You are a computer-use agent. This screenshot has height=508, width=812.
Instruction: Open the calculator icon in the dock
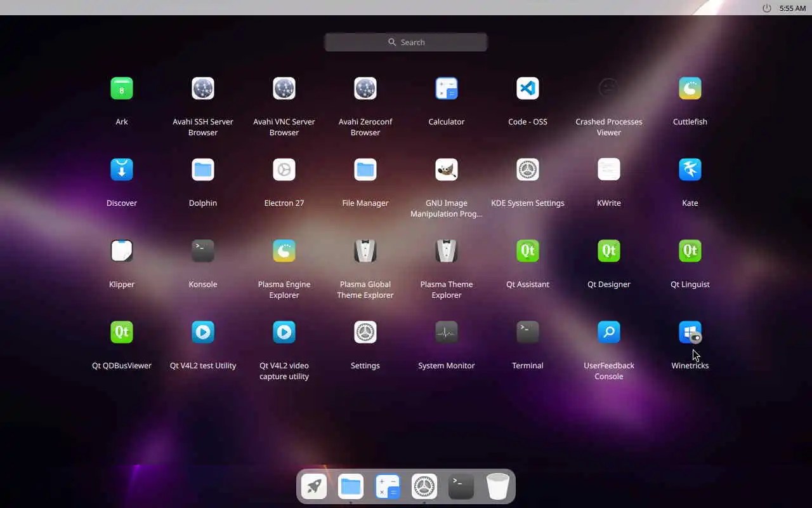click(x=388, y=487)
